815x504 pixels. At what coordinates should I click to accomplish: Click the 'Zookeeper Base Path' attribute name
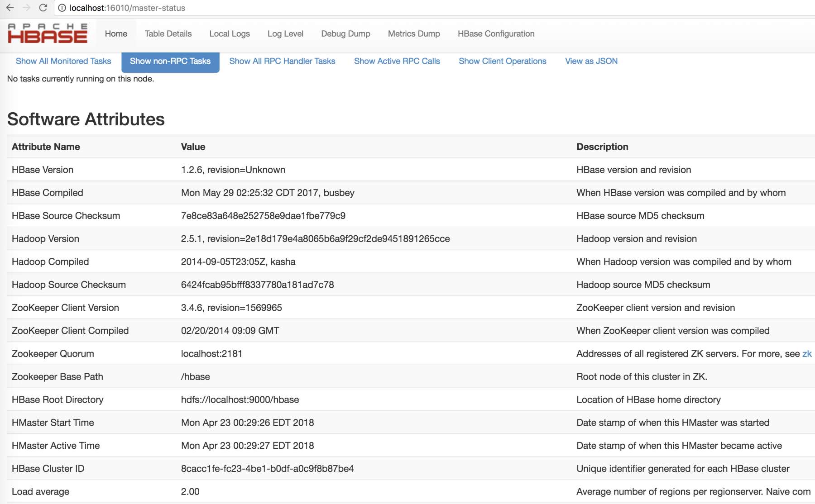[58, 377]
